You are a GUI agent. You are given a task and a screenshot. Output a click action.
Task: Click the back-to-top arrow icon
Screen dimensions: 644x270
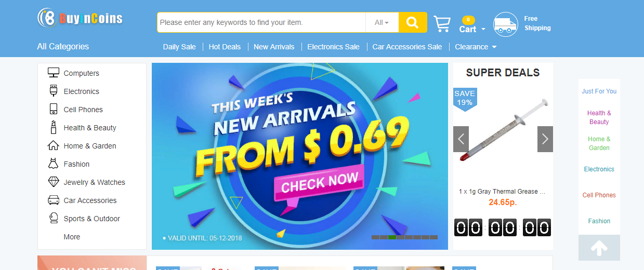pyautogui.click(x=599, y=248)
